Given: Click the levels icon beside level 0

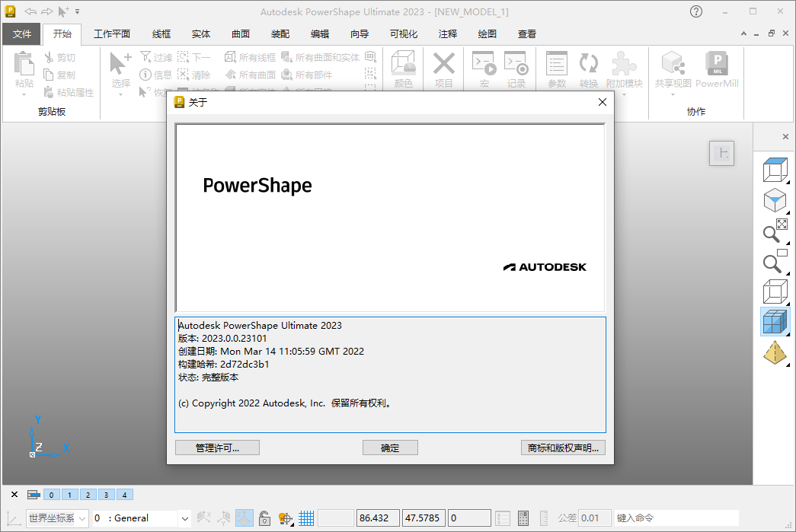Looking at the screenshot, I should point(34,495).
